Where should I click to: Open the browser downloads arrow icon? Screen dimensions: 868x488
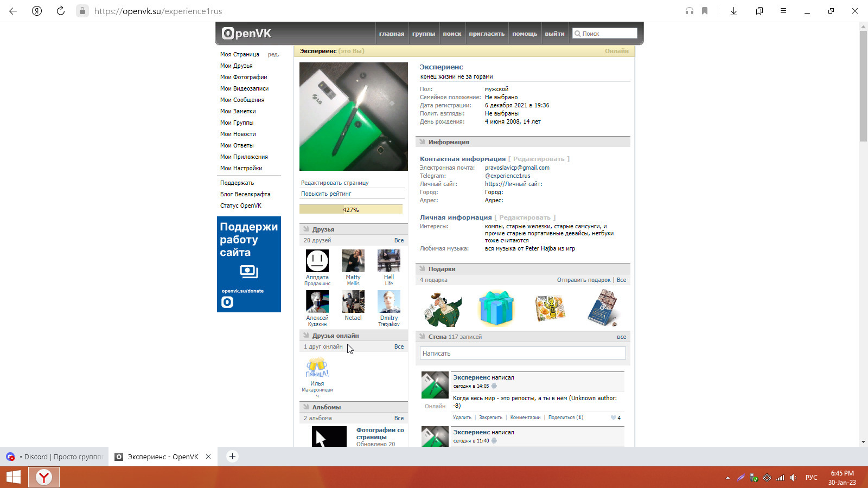pyautogui.click(x=733, y=11)
